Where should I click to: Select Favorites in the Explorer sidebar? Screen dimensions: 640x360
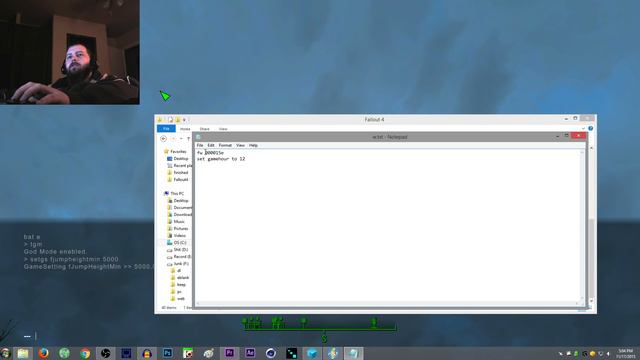[175, 151]
